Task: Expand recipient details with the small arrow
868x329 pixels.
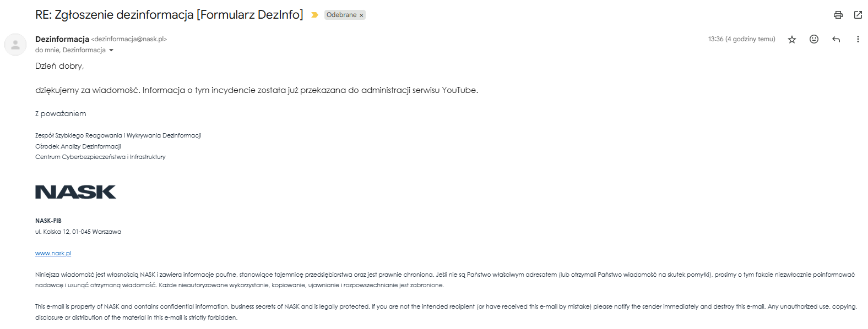Action: tap(111, 50)
